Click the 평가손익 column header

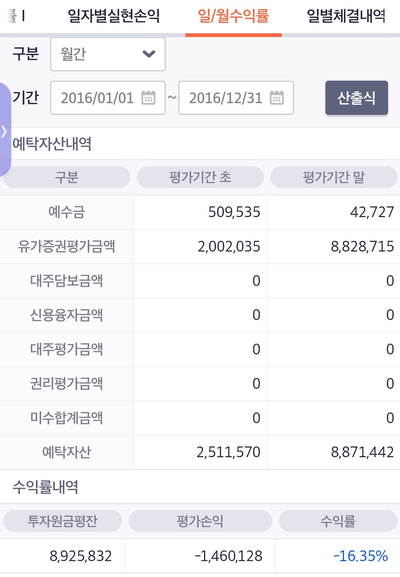tap(200, 521)
